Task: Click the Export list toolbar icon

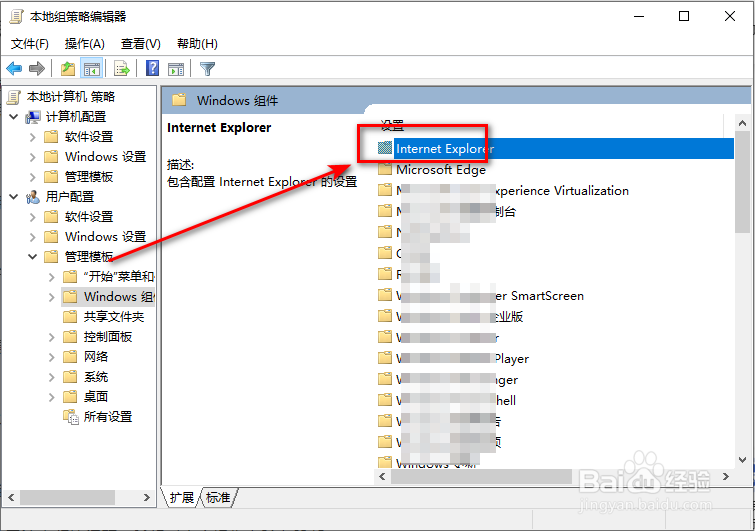Action: point(122,69)
